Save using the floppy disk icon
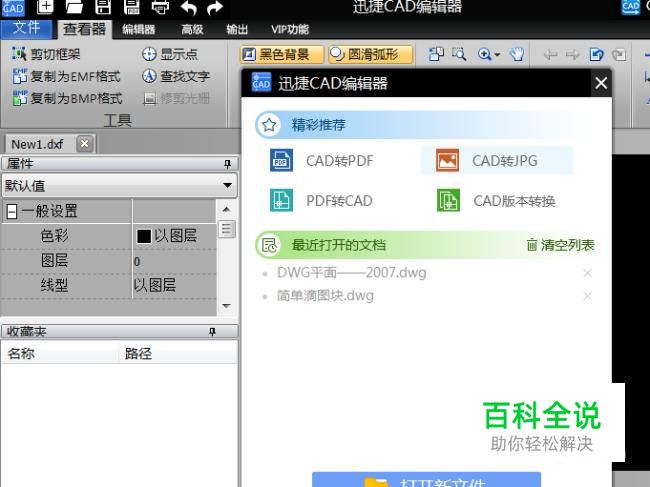The height and width of the screenshot is (487, 650). [103, 6]
